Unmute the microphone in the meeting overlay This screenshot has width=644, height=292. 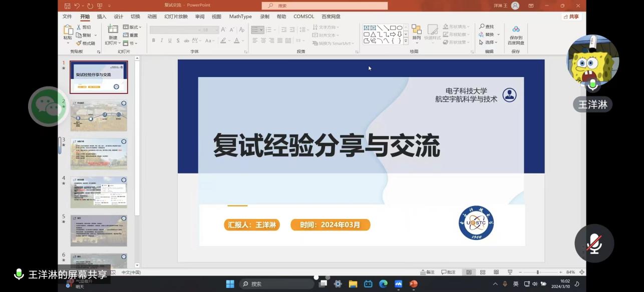[594, 243]
